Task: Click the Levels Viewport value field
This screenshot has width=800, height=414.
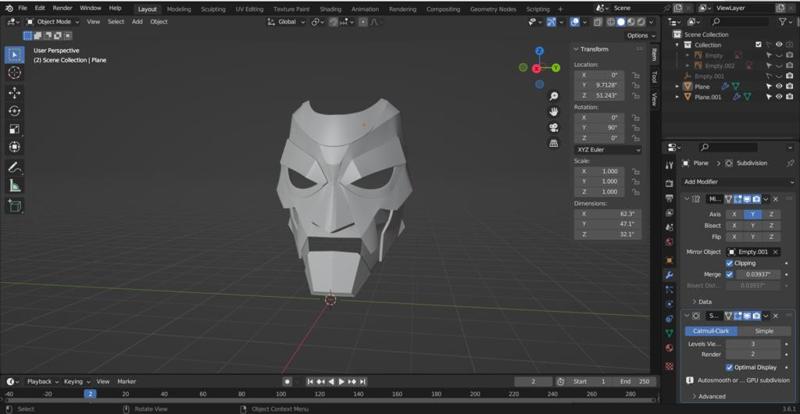Action: 753,344
